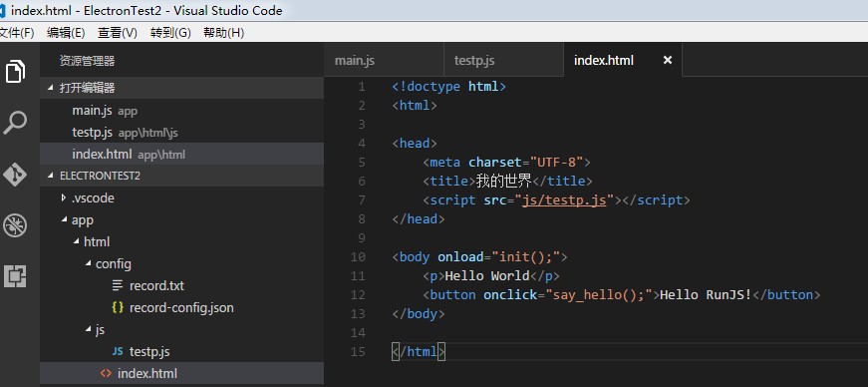
Task: Open testp.js under the js folder
Action: click(x=181, y=351)
